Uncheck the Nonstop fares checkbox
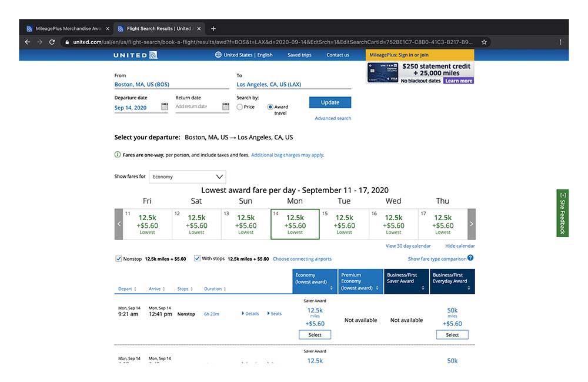 click(x=119, y=258)
